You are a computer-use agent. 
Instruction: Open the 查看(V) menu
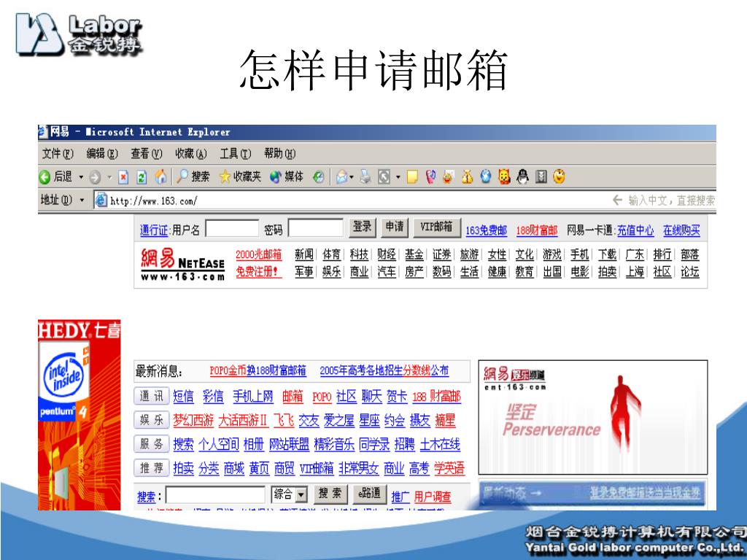pos(146,153)
